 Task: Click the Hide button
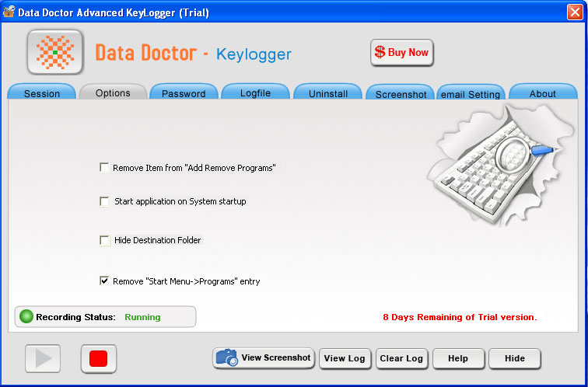point(515,358)
